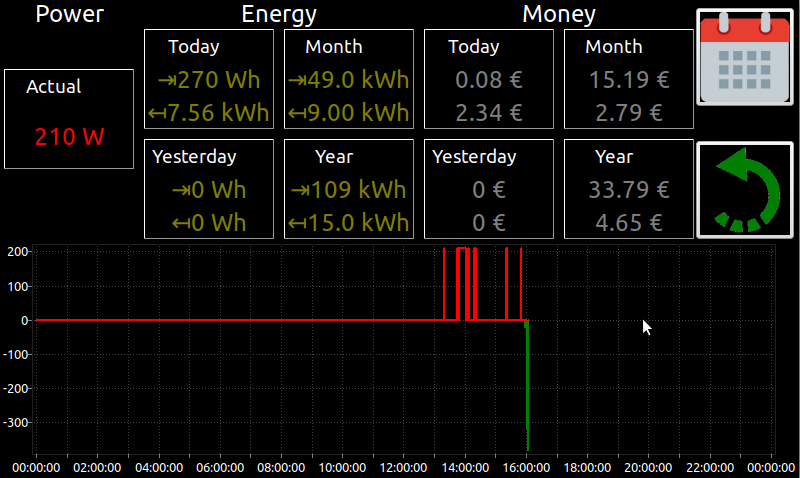Click the Energy Month 9.00 kWh value
The image size is (800, 478).
(348, 113)
